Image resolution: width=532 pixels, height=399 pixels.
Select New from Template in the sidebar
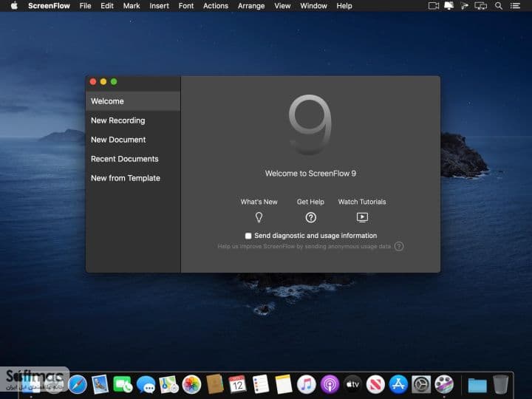coord(133,178)
